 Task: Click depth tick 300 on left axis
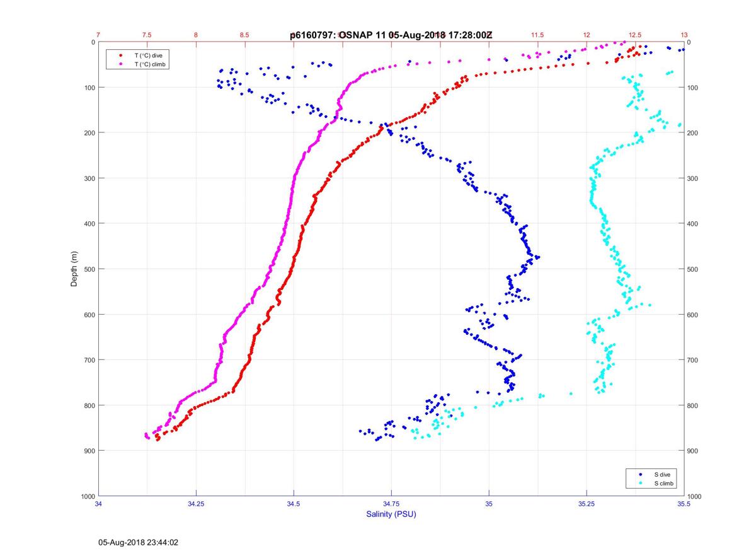point(89,178)
